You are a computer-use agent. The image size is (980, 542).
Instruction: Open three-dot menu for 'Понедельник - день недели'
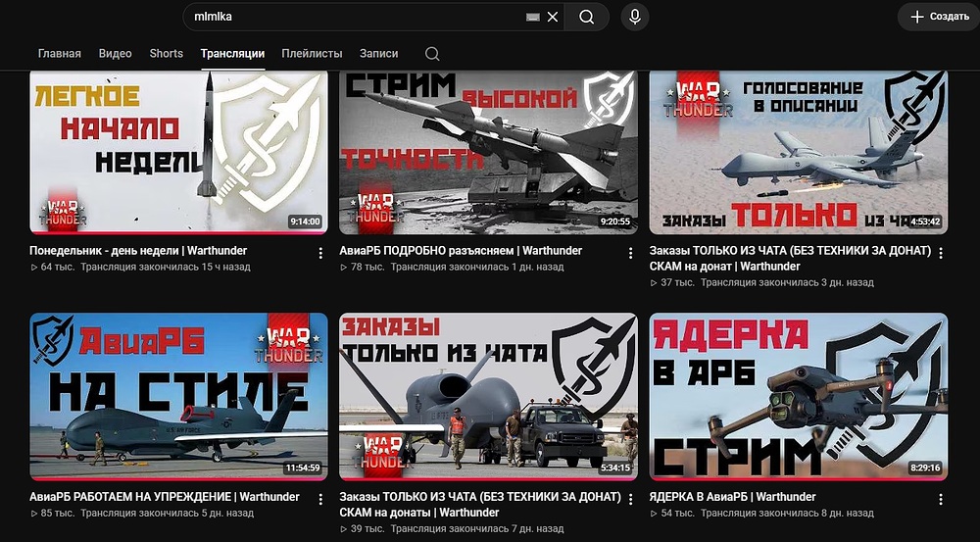tap(320, 253)
